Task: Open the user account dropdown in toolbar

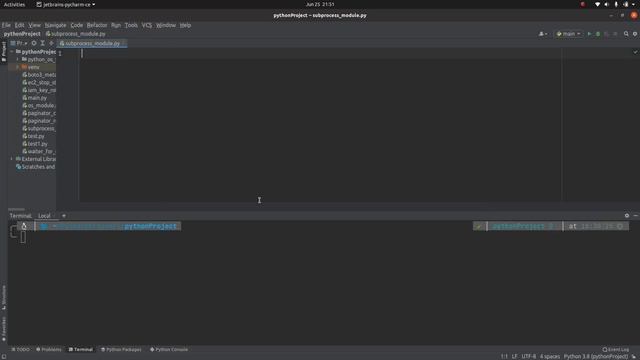Action: (543, 34)
